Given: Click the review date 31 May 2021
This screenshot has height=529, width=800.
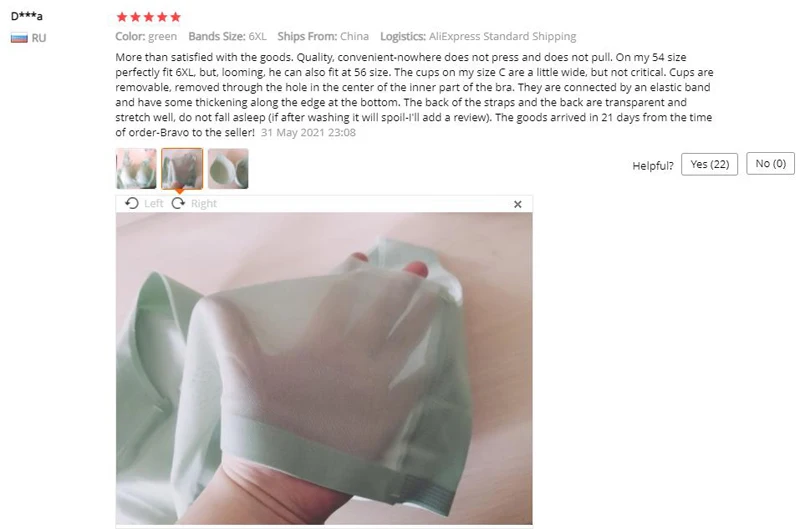Looking at the screenshot, I should [308, 133].
